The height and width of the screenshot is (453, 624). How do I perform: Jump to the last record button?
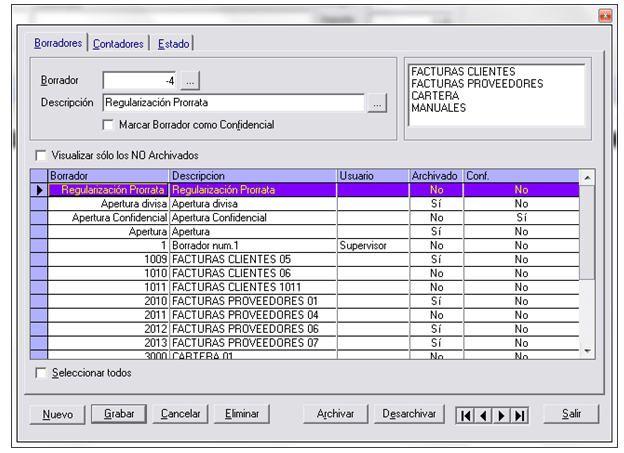tap(519, 416)
